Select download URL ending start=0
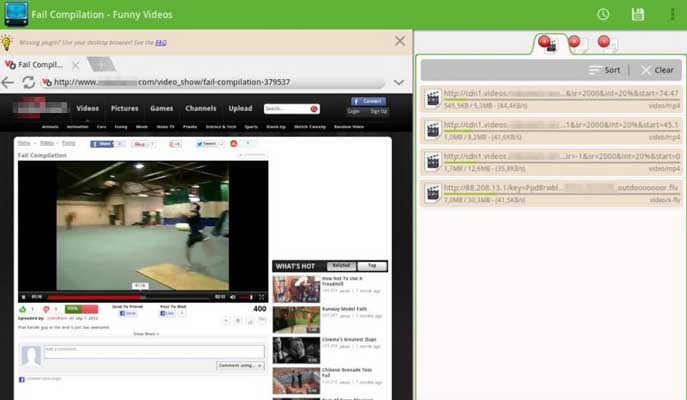Viewport: 687px width, 400px height. point(561,156)
